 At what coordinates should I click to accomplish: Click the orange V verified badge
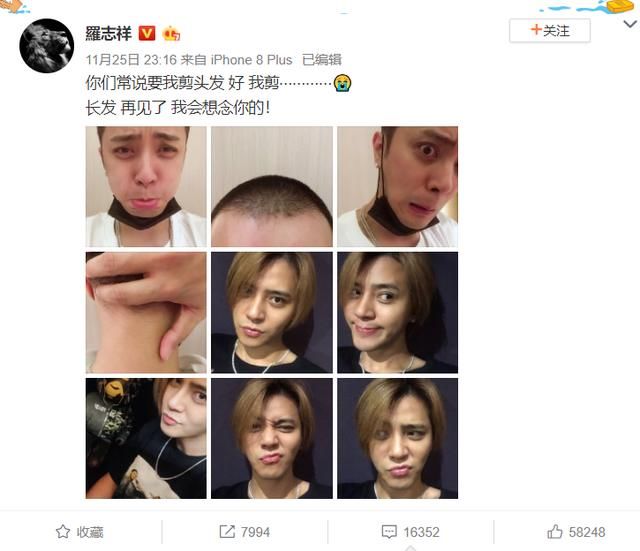(147, 33)
